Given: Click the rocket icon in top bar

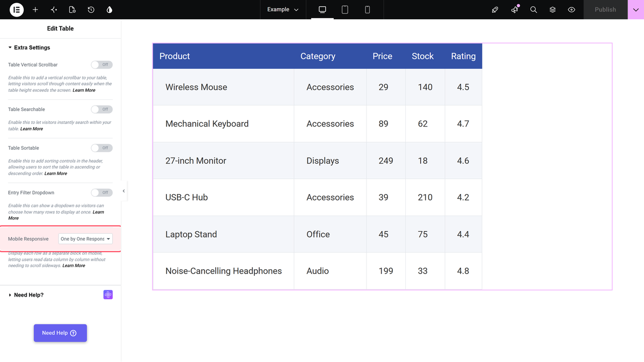Looking at the screenshot, I should coord(495,10).
